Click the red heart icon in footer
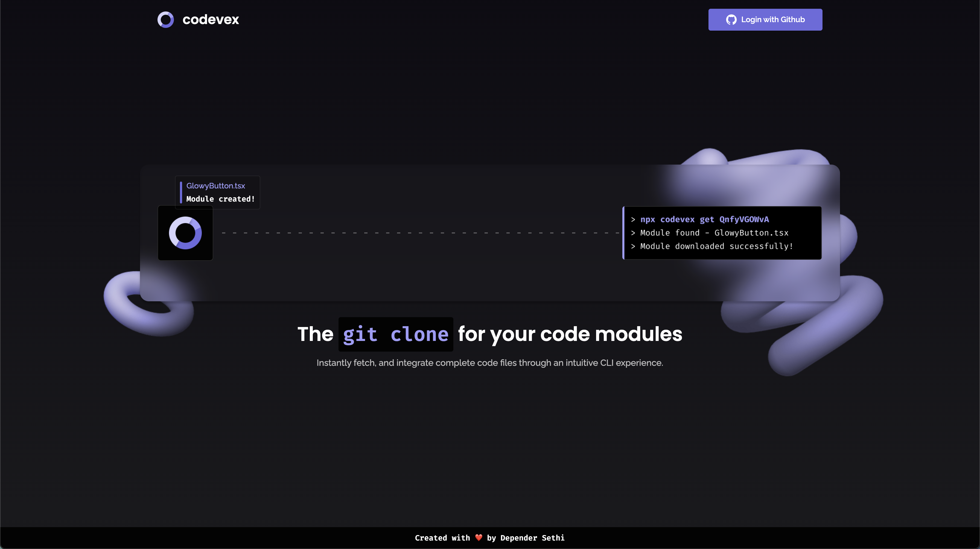Viewport: 980px width, 549px height. [479, 538]
